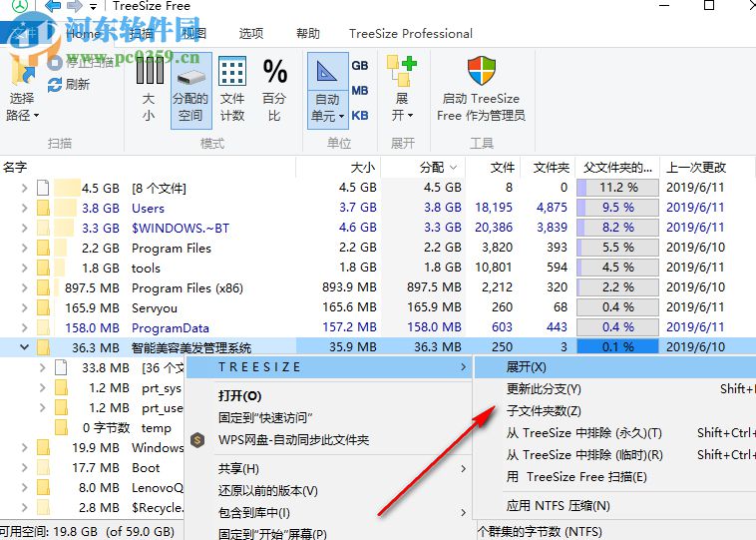Open the TREESIZE context submenu
This screenshot has width=756, height=540.
pyautogui.click(x=329, y=367)
